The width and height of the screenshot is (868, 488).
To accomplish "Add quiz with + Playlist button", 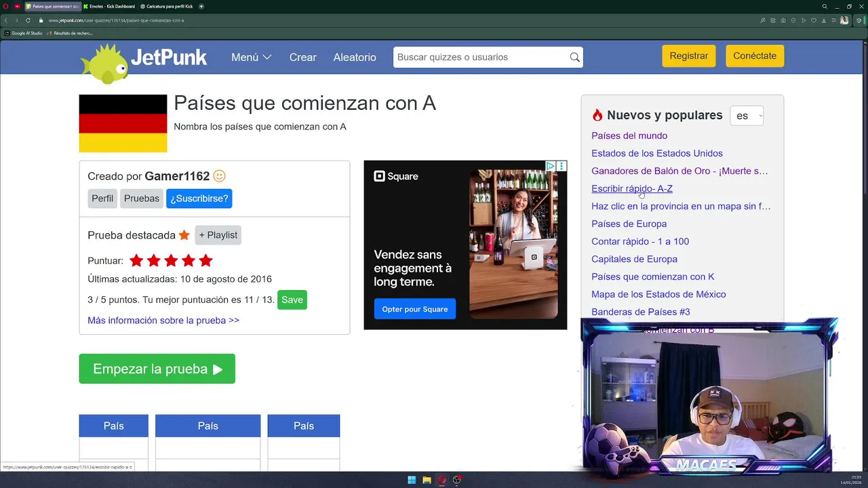I will pyautogui.click(x=218, y=235).
